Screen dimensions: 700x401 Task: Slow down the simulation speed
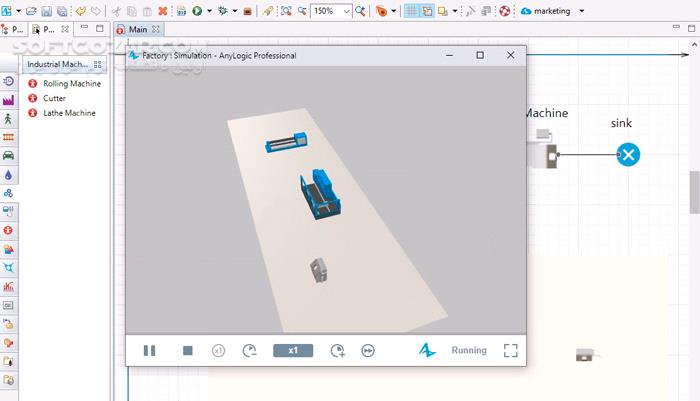point(250,351)
